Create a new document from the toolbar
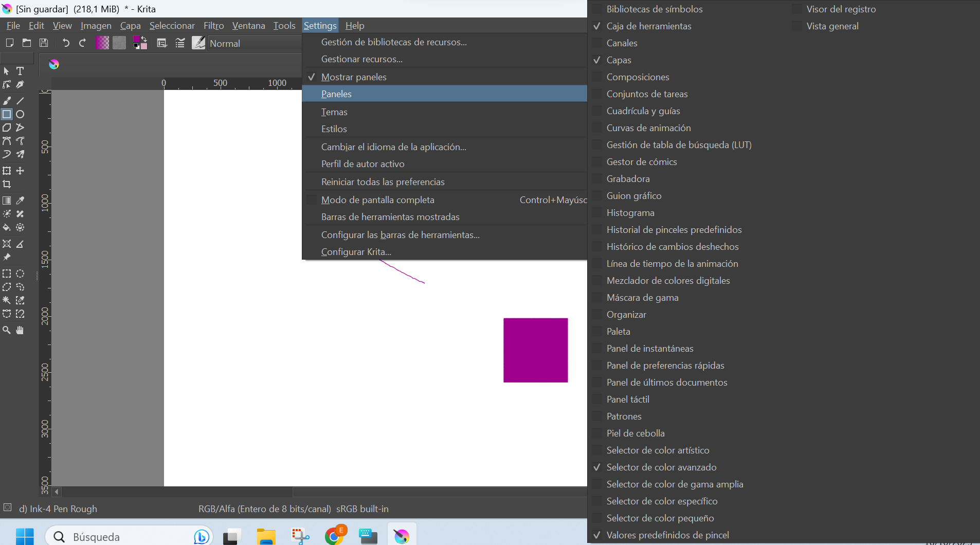Screen dimensions: 980x545 [x=9, y=43]
